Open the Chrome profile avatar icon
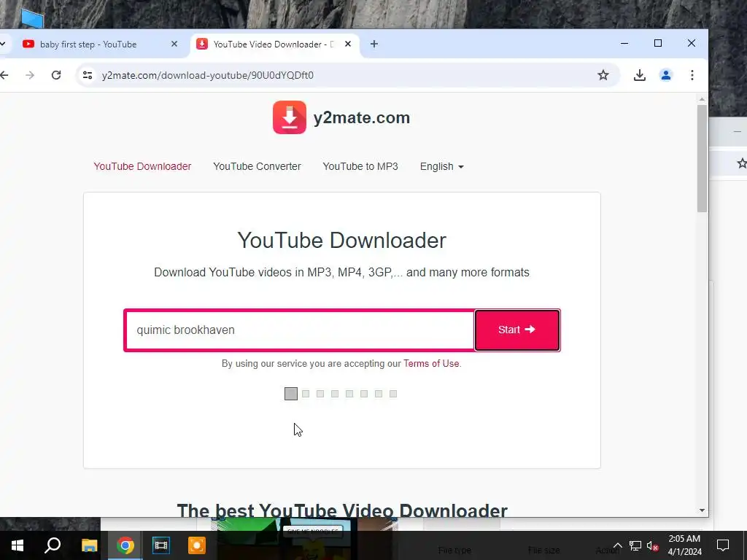 [665, 75]
